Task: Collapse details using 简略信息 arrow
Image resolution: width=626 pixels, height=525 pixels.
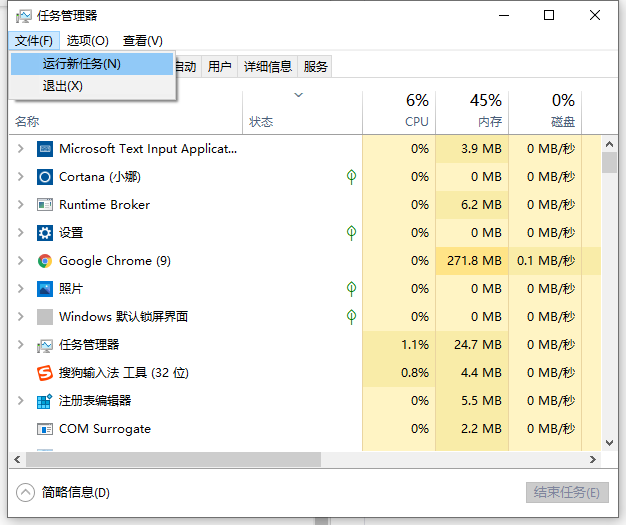Action: pos(26,492)
